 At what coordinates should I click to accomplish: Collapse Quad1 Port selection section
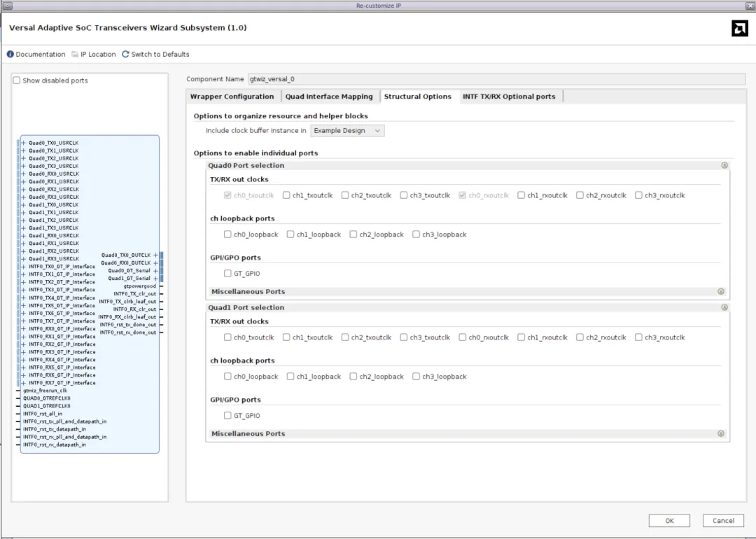pos(724,307)
